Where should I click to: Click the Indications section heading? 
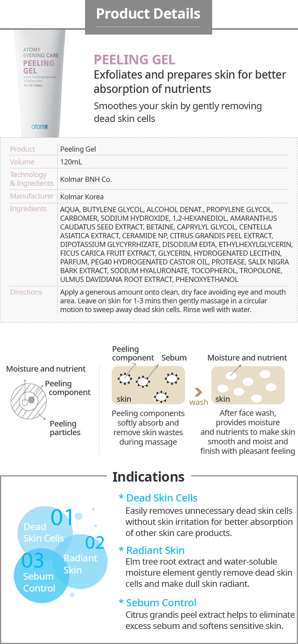click(x=148, y=477)
